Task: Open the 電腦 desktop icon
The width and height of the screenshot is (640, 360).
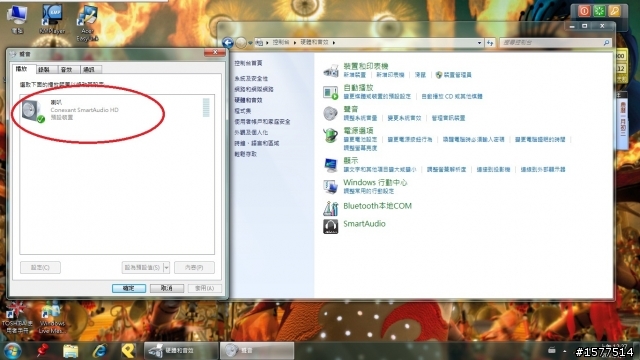Action: tap(17, 20)
